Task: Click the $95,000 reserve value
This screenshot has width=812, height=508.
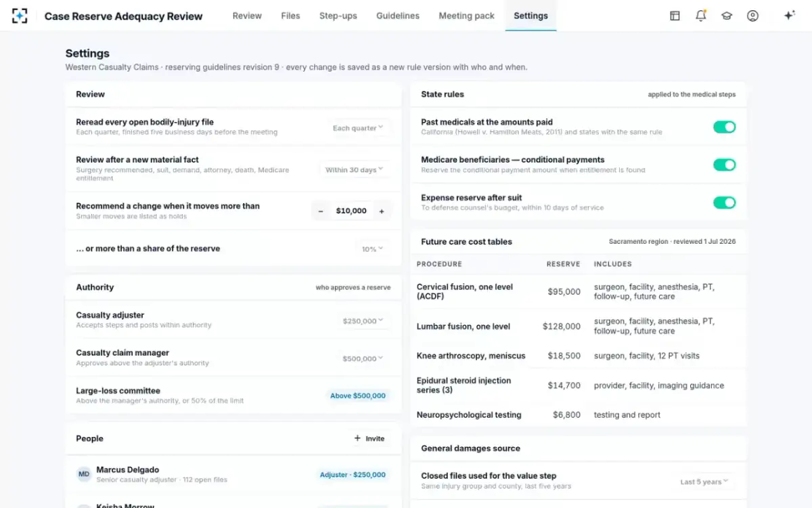Action: tap(564, 292)
